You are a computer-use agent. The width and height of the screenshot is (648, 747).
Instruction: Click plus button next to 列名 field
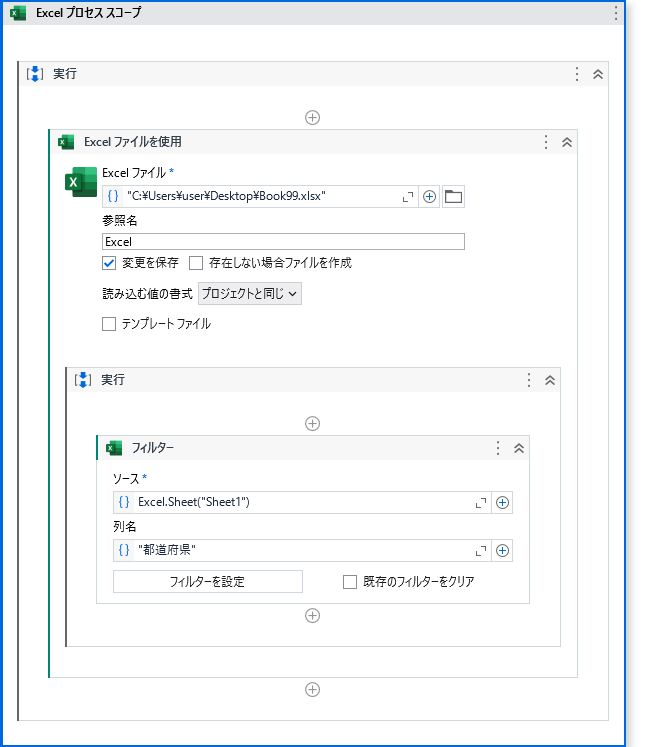coord(502,551)
